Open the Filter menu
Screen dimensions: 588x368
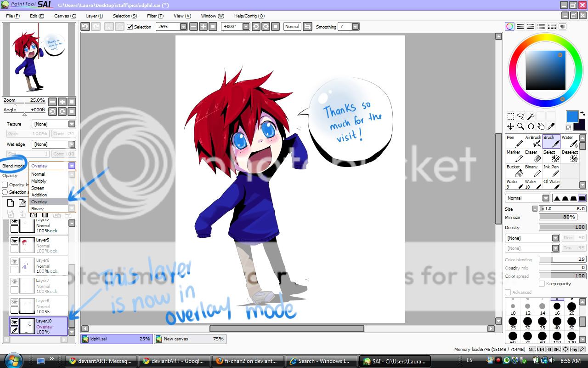(155, 16)
